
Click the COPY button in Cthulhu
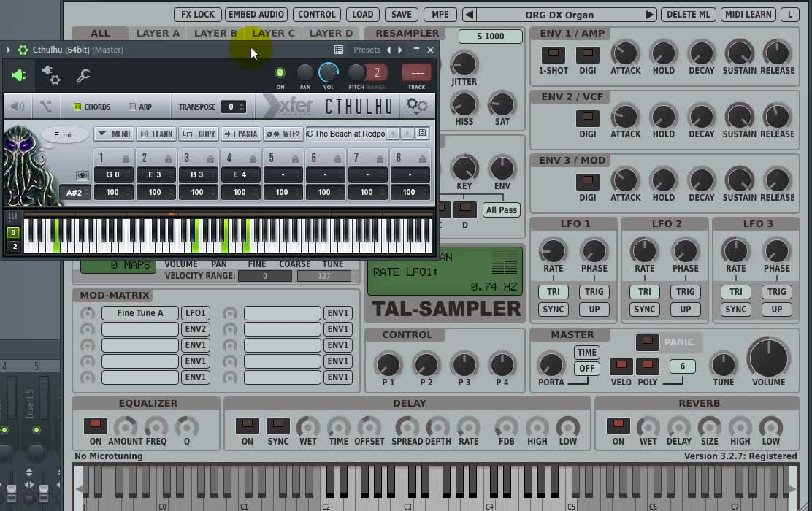tap(199, 134)
